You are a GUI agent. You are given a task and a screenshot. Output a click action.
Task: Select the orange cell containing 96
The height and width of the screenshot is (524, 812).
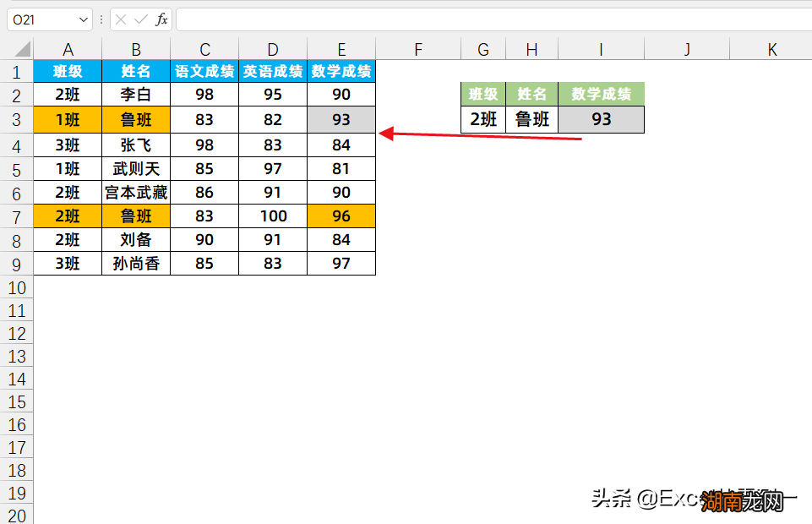click(341, 216)
